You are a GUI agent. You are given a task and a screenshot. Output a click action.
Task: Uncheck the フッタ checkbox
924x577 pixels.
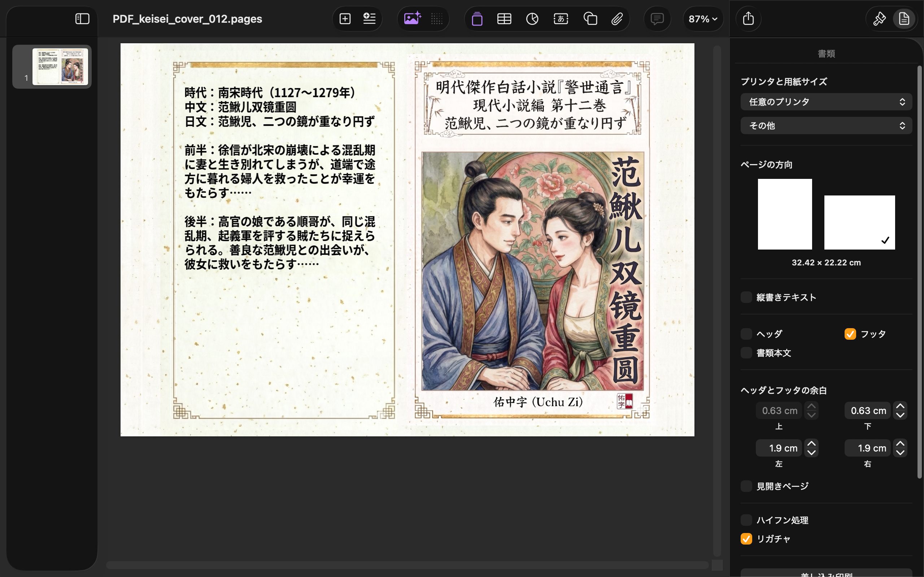850,334
